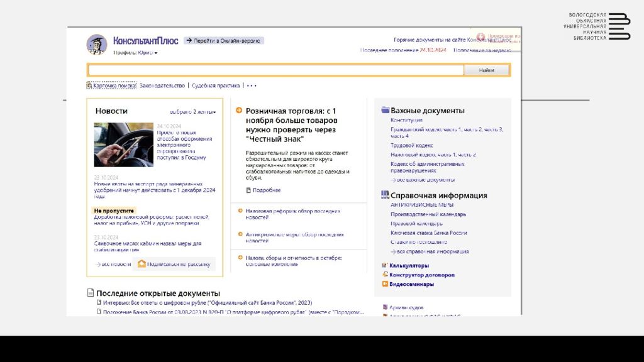The width and height of the screenshot is (644, 362).
Task: Open the Доработка налоговой реформы news item
Action: [x=151, y=220]
